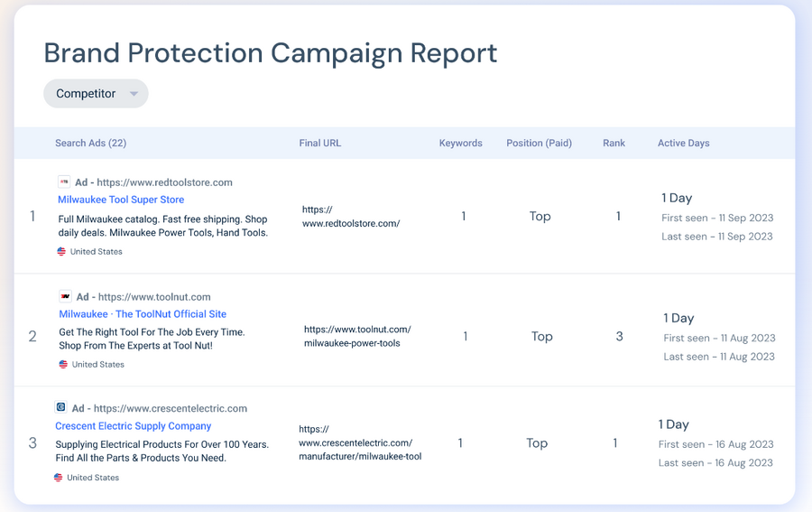
Task: Click 'First seen – 11 Sep 2023' text
Action: tap(717, 219)
